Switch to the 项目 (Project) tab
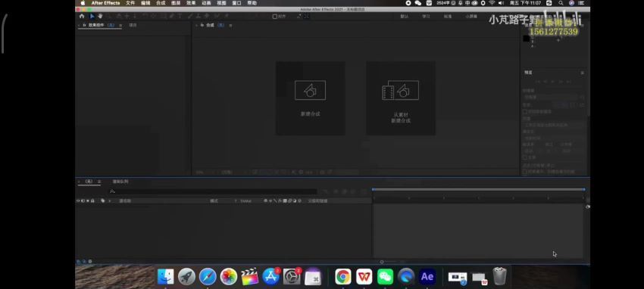644x289 pixels. point(133,26)
